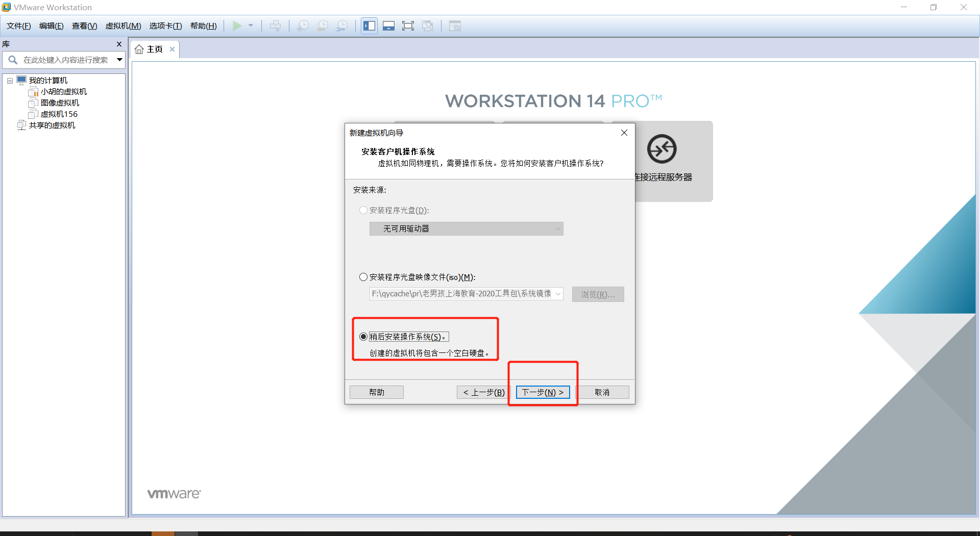Image resolution: width=980 pixels, height=536 pixels.
Task: Open the 文件(F) menu
Action: point(19,26)
